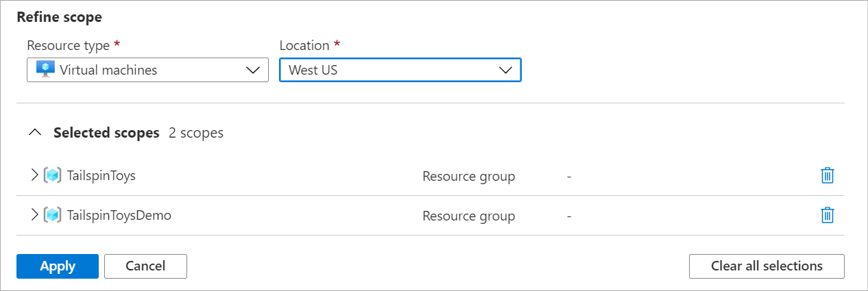Open the Resource type dropdown arrow
This screenshot has width=868, height=291.
pyautogui.click(x=253, y=70)
